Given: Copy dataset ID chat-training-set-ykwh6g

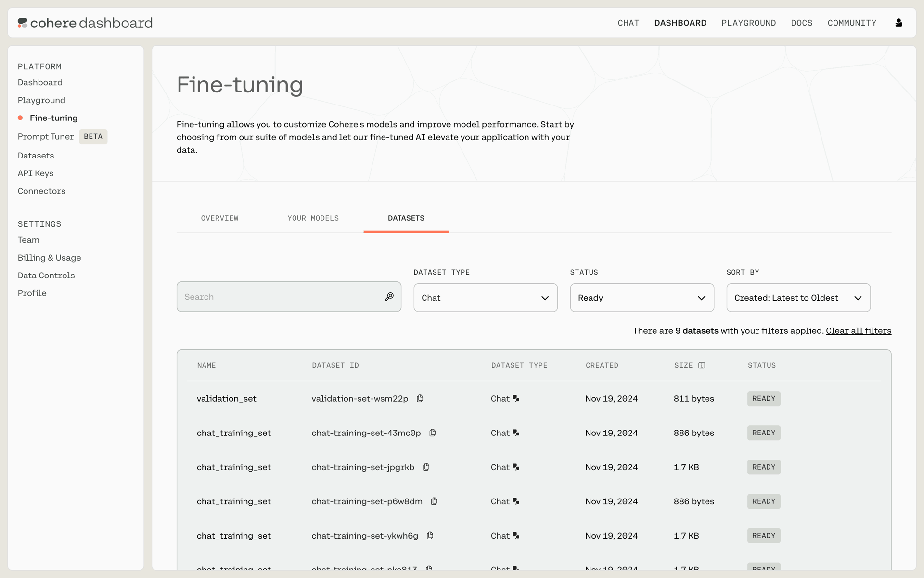Looking at the screenshot, I should click(430, 535).
